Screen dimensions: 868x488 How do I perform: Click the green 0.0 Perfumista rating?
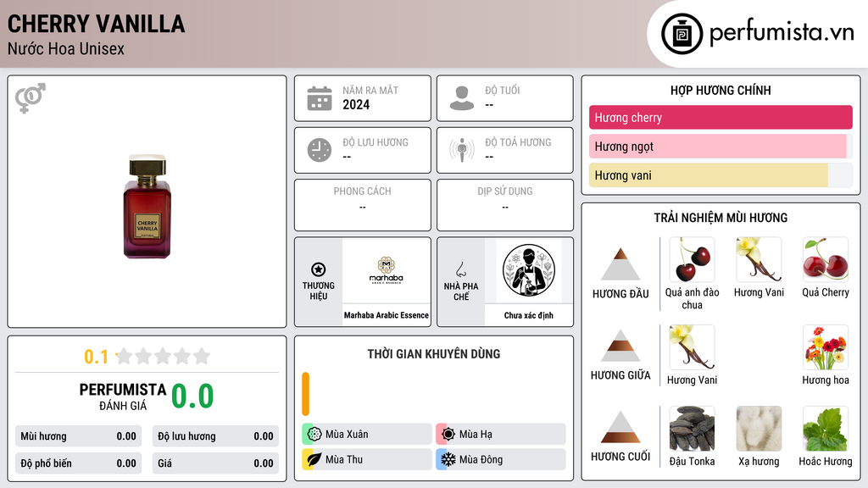(192, 396)
